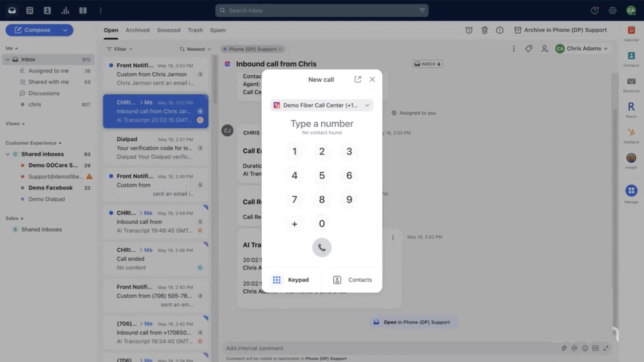Click the green dial call button

[322, 248]
